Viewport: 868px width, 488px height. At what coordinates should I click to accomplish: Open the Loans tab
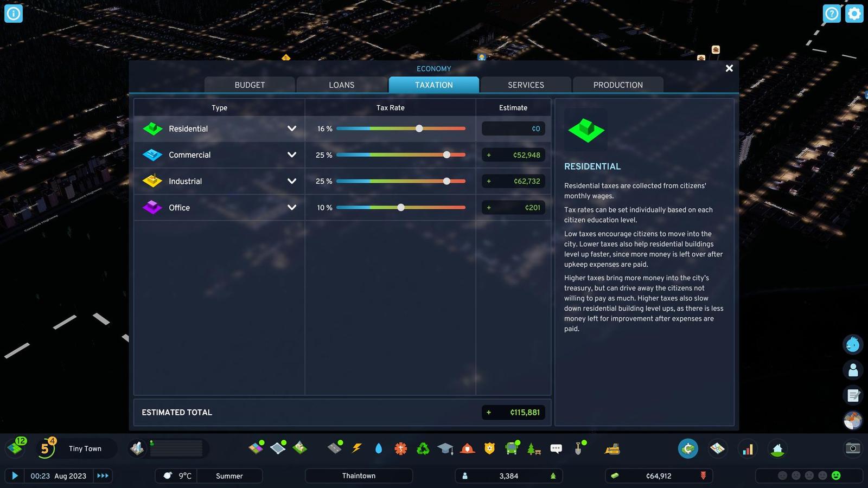(341, 85)
